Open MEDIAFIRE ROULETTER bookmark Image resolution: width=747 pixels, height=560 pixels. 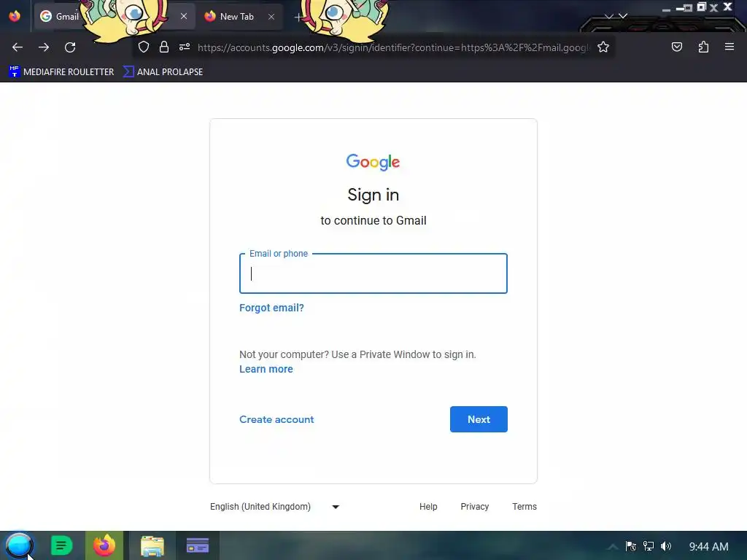click(61, 72)
